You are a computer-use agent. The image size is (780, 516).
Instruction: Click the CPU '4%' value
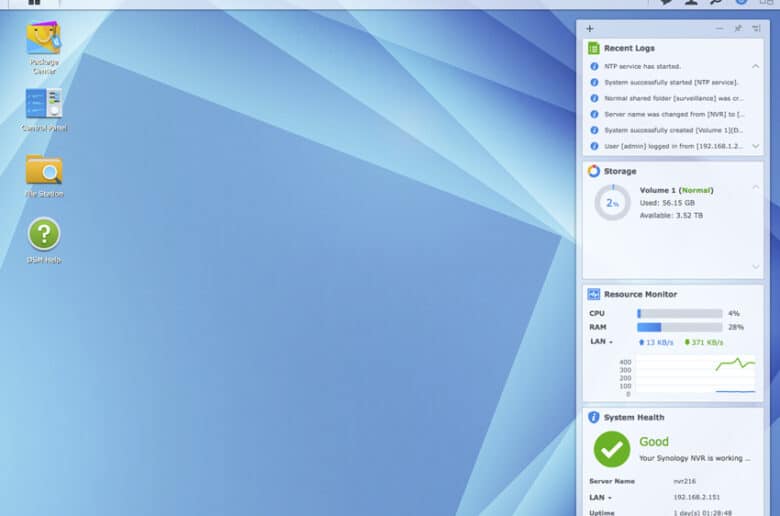(x=734, y=313)
